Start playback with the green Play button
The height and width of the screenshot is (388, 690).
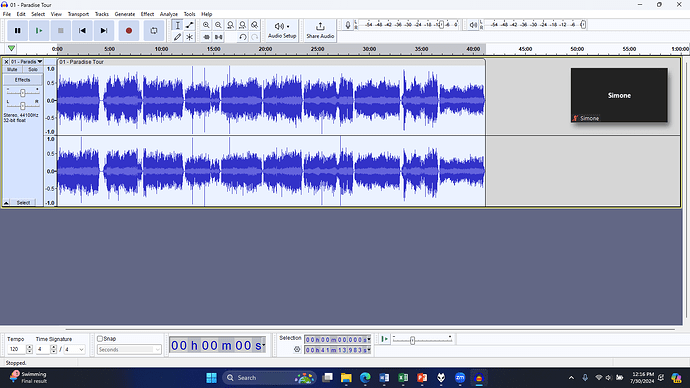[39, 31]
